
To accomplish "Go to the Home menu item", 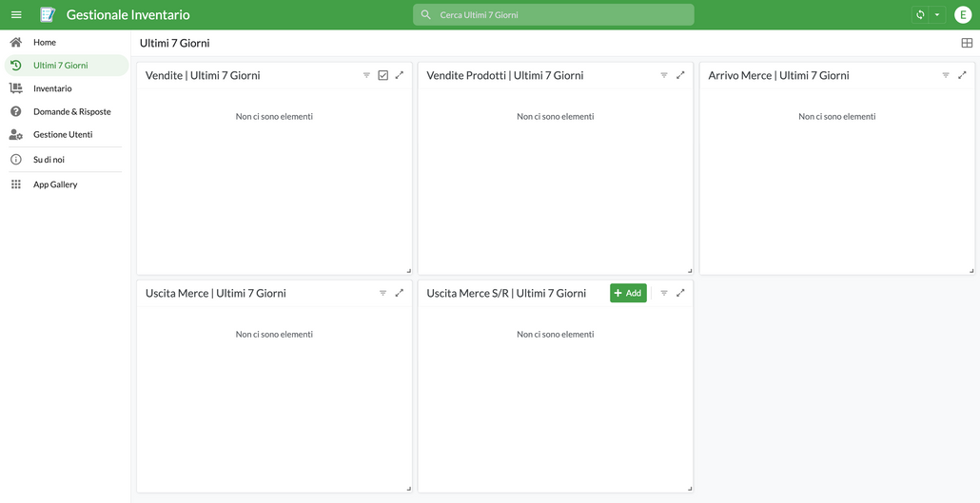I will [45, 43].
